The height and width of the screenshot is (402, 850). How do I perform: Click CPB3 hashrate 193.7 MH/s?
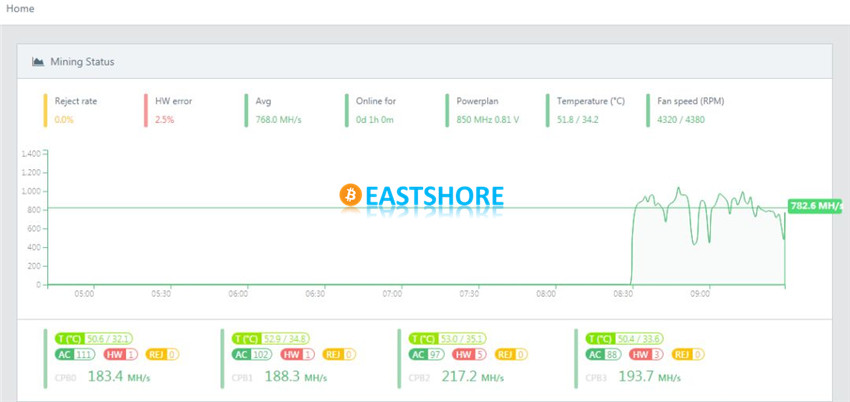pyautogui.click(x=649, y=376)
